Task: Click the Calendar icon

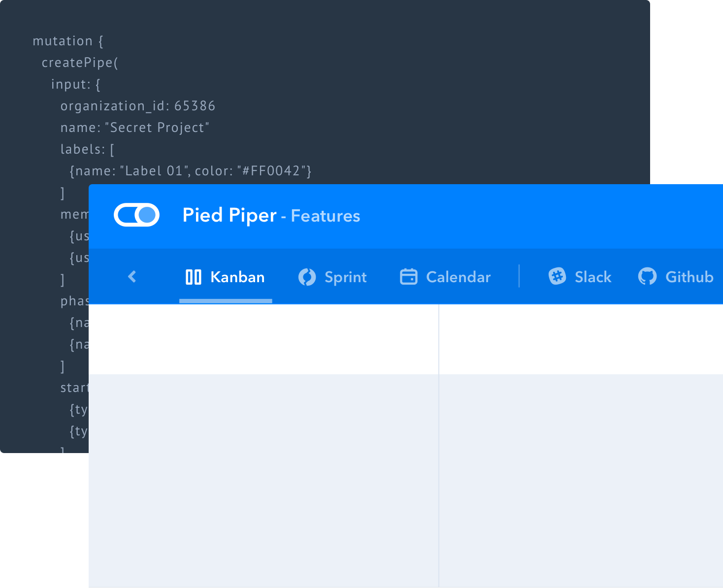Action: coord(408,277)
